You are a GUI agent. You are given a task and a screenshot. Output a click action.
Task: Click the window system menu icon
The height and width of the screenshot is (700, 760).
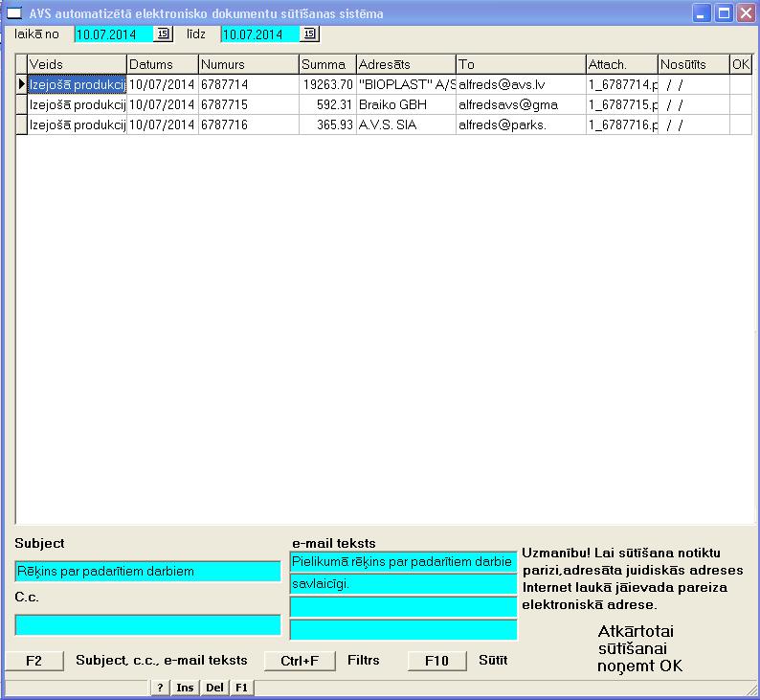(x=14, y=13)
